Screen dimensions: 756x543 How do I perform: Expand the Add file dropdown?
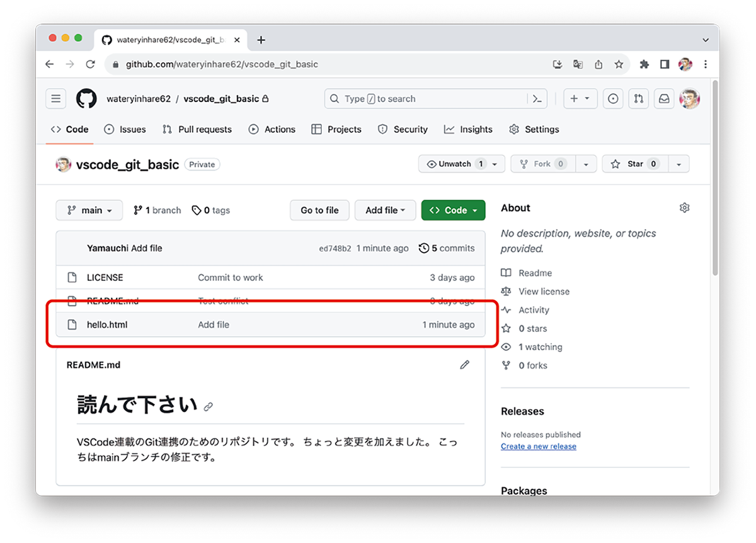[x=386, y=210]
